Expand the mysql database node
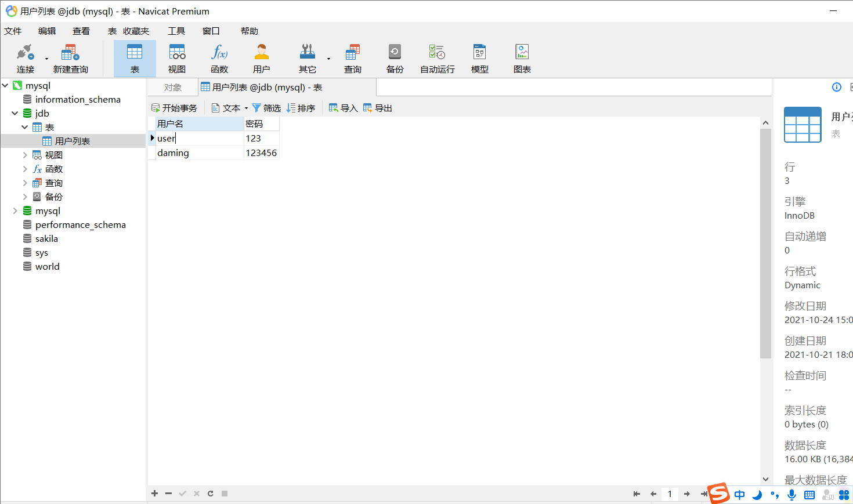 (15, 211)
